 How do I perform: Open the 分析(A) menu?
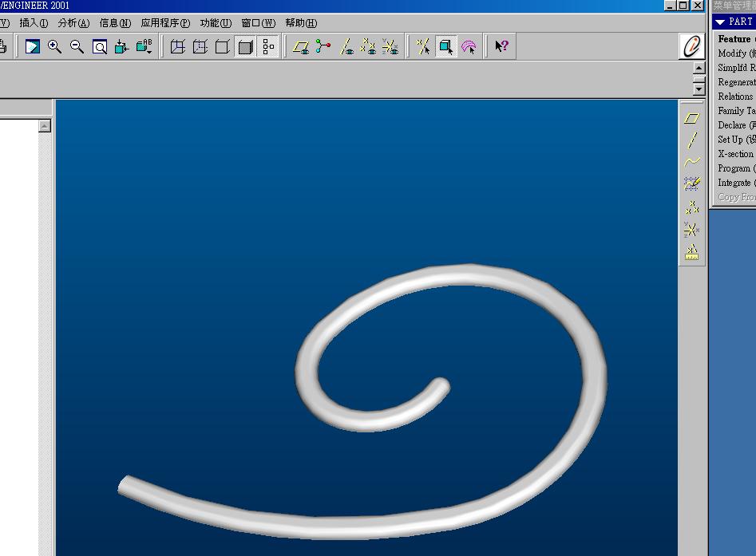click(73, 23)
